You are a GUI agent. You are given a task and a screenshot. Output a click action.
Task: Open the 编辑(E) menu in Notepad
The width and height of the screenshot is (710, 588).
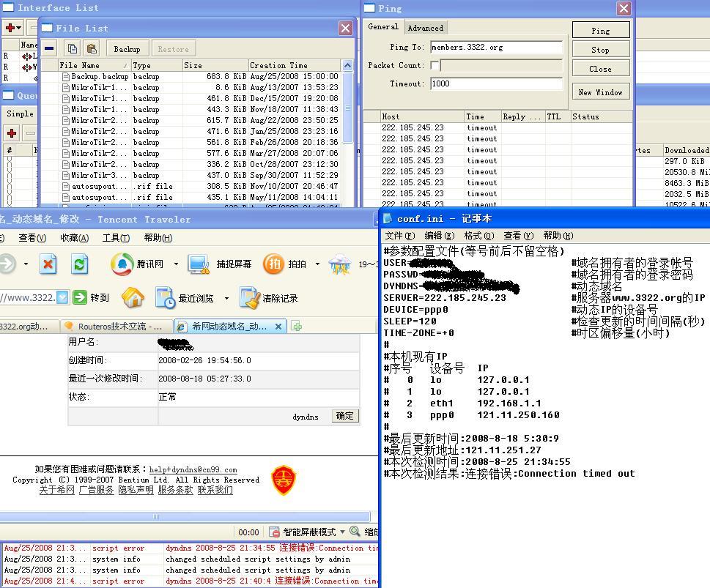click(x=439, y=235)
